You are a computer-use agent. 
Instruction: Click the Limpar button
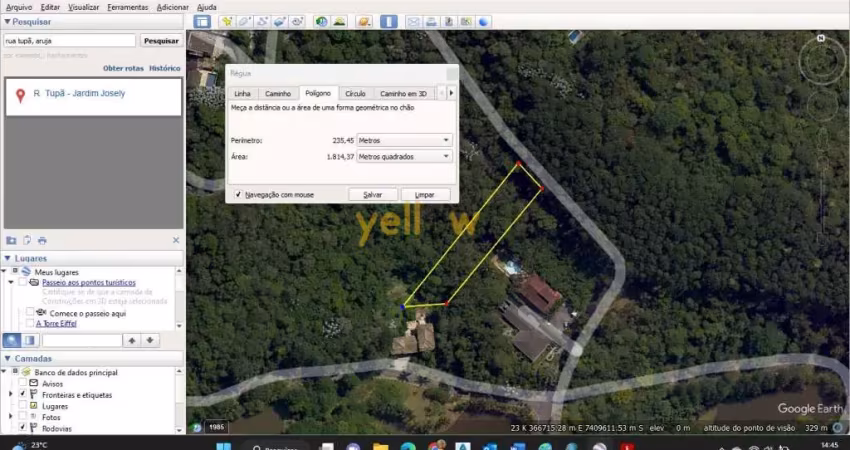(x=425, y=195)
